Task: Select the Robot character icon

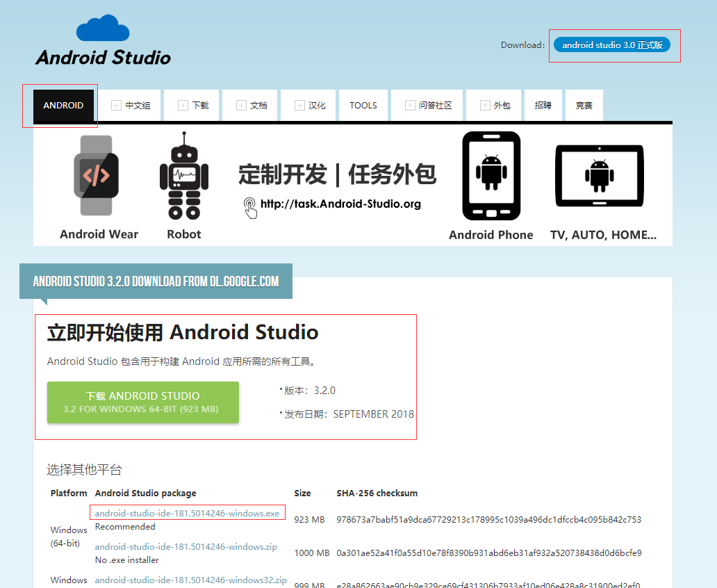Action: click(183, 175)
